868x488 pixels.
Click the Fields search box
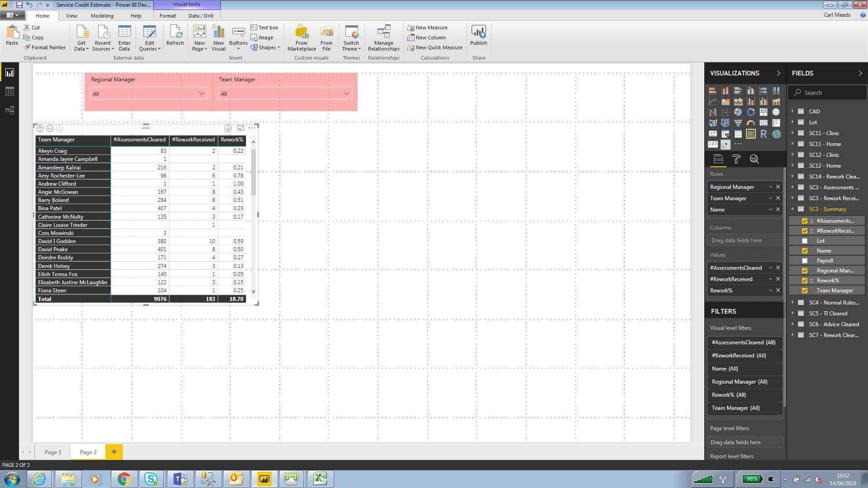(x=827, y=93)
